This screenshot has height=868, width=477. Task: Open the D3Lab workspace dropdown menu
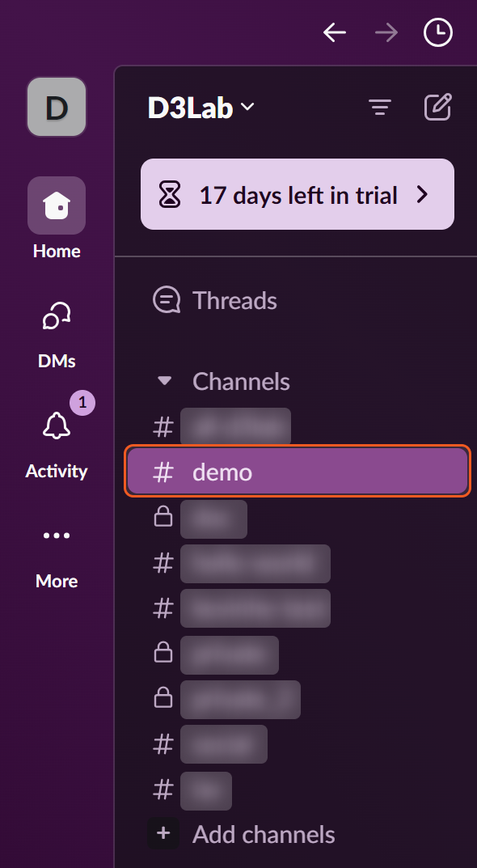tap(201, 108)
